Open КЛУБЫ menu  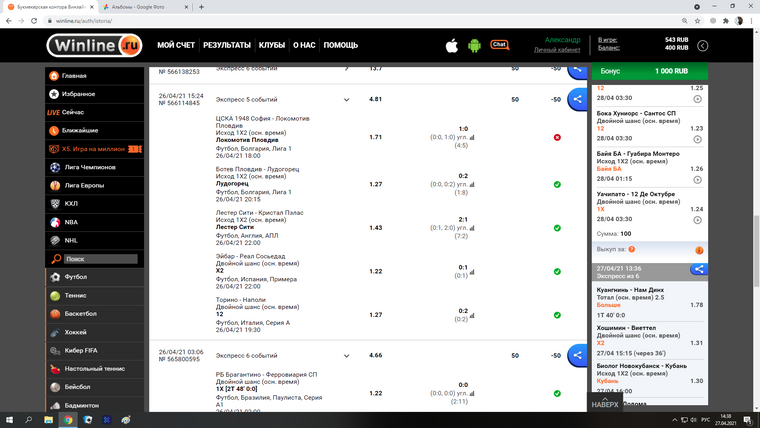[x=271, y=45]
